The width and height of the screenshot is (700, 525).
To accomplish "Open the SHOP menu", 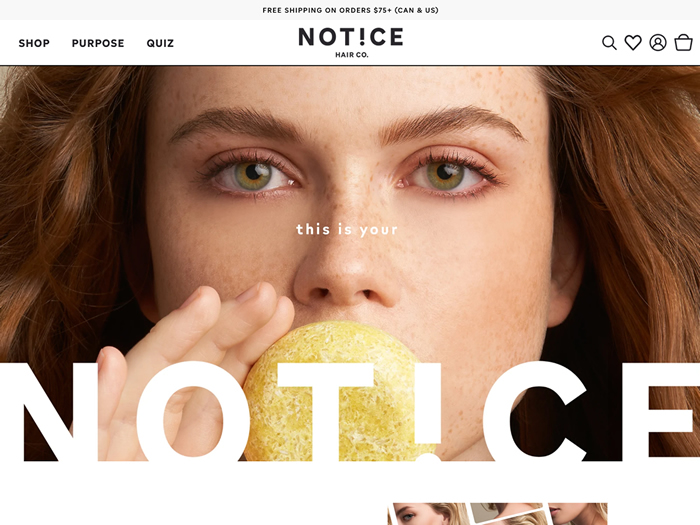I will pyautogui.click(x=34, y=43).
